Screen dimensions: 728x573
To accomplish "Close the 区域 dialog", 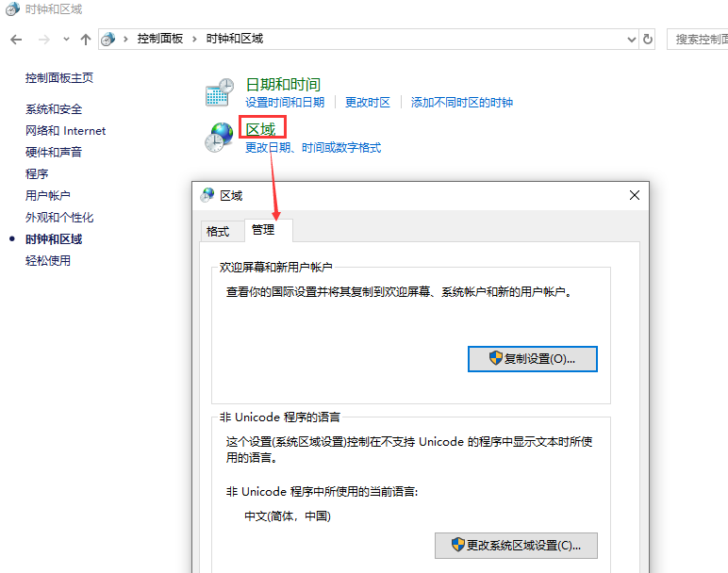I will tap(635, 195).
